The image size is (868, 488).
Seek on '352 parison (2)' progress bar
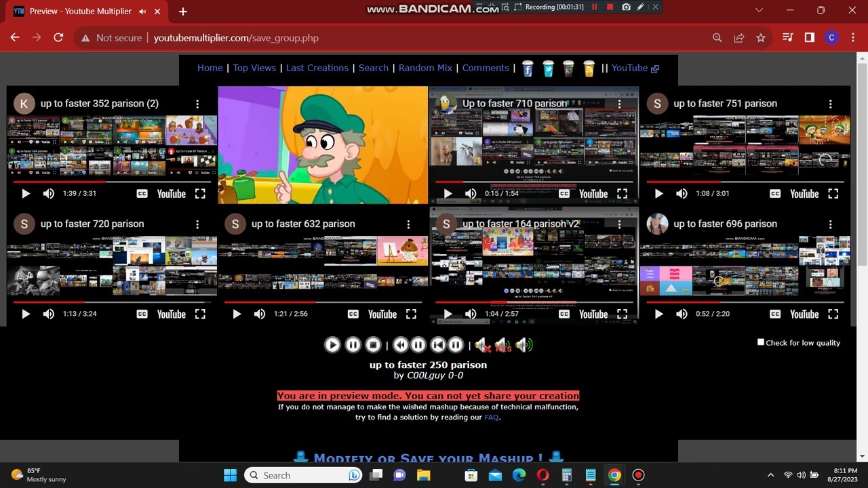112,182
